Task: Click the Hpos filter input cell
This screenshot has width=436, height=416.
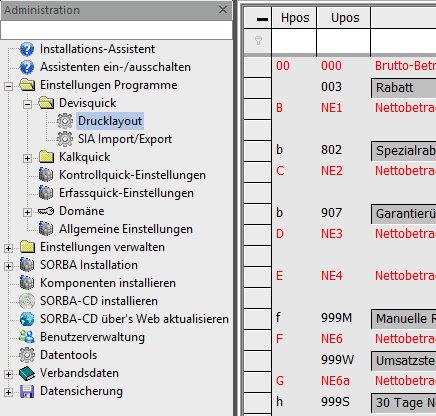Action: 294,41
